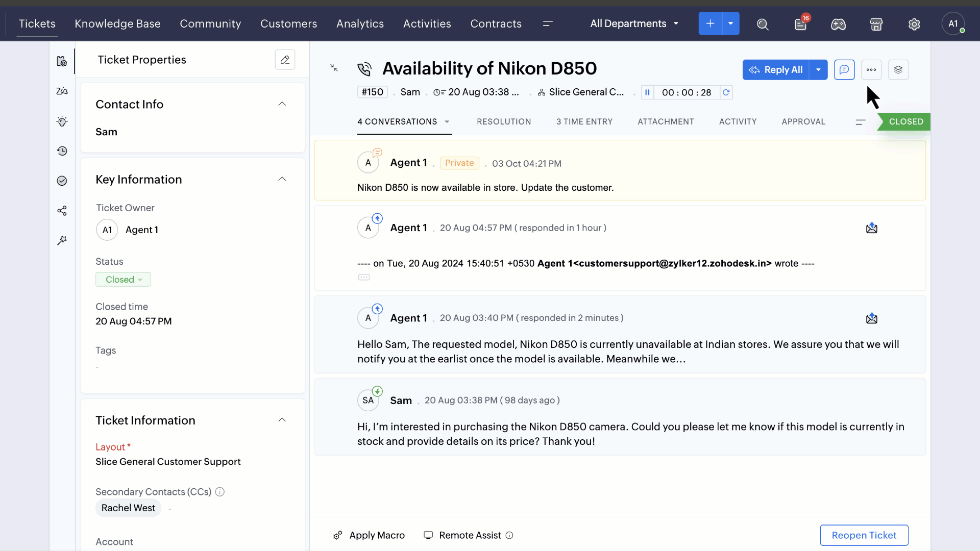Click Reopen Ticket button
Image resolution: width=980 pixels, height=551 pixels.
[x=864, y=535]
